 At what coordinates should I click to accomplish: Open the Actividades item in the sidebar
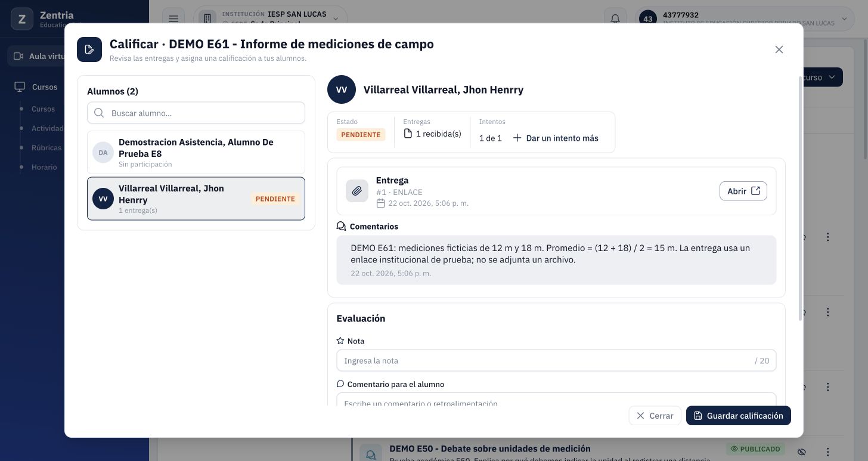48,128
